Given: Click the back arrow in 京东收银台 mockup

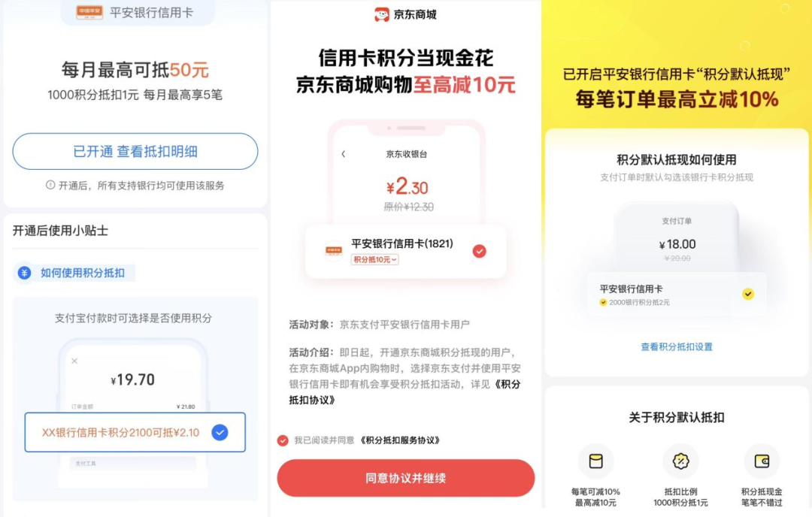Looking at the screenshot, I should 344,154.
